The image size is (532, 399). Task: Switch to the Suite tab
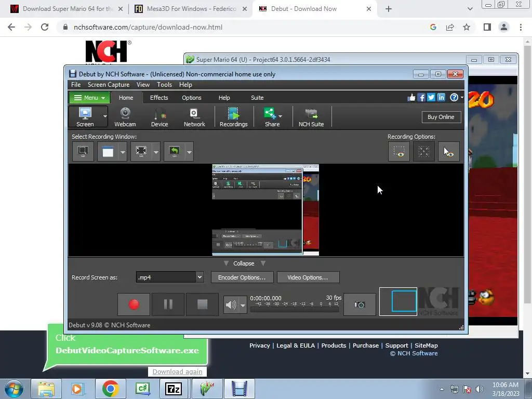coord(257,98)
